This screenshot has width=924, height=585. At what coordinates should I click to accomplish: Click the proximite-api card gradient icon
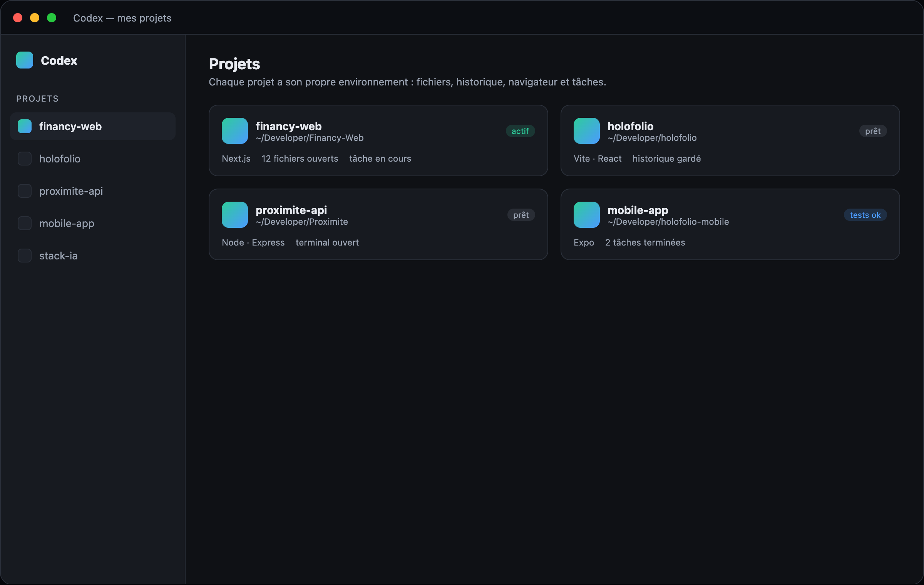[x=235, y=215]
